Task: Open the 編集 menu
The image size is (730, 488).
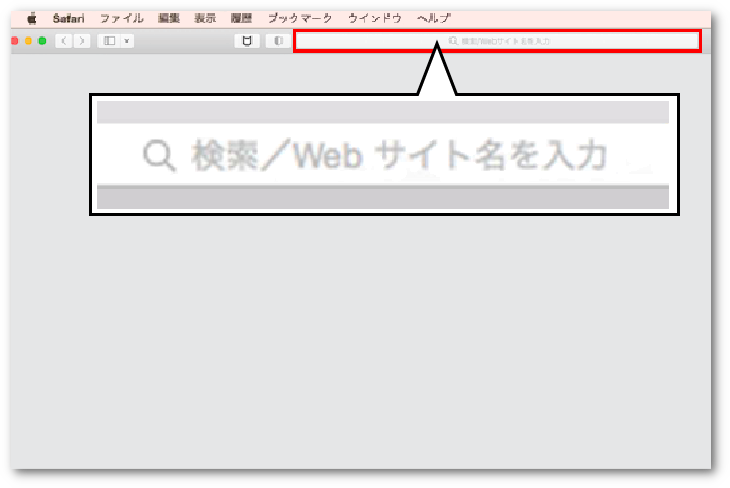Action: click(169, 18)
